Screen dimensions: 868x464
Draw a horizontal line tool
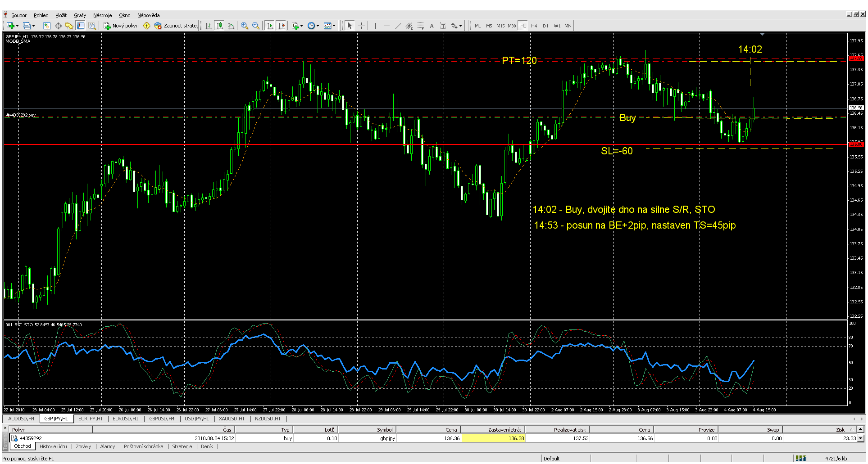click(386, 26)
